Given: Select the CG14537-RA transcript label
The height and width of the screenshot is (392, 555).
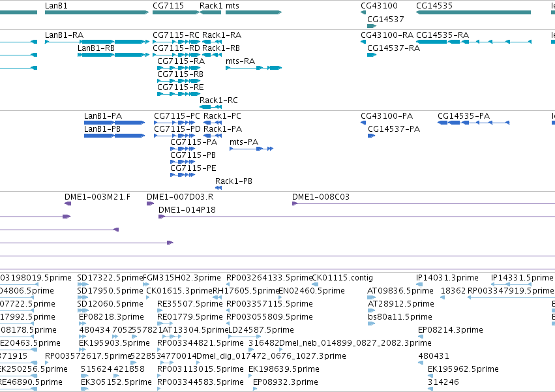Looking at the screenshot, I should coord(394,48).
